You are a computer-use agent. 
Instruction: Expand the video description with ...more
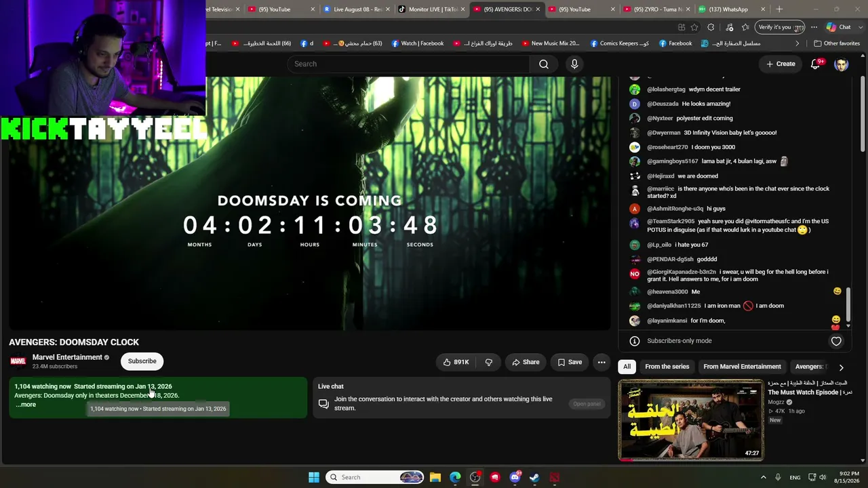(x=26, y=405)
